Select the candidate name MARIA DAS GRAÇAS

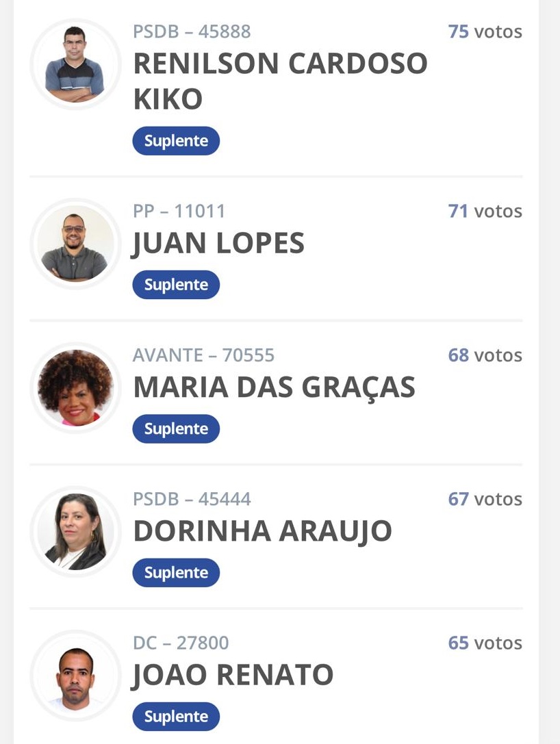point(275,388)
